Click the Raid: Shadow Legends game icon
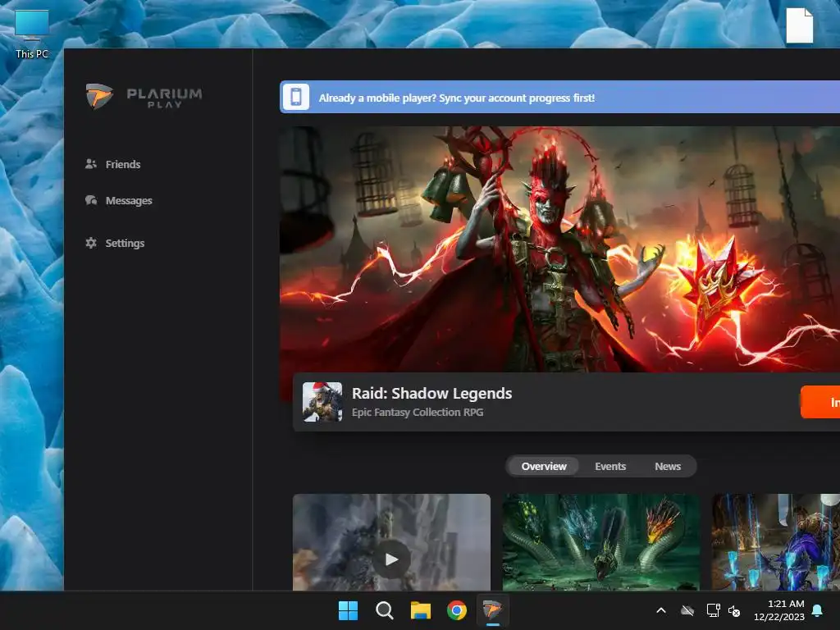The image size is (840, 630). pyautogui.click(x=322, y=402)
